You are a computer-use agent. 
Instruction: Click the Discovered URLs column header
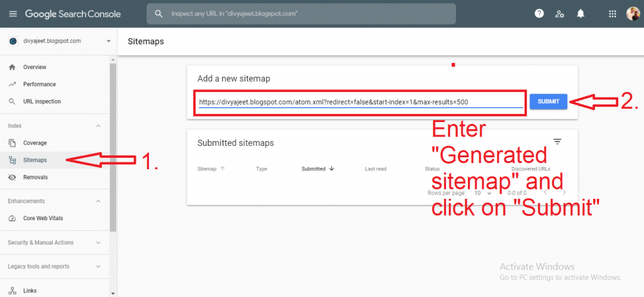[x=531, y=169]
